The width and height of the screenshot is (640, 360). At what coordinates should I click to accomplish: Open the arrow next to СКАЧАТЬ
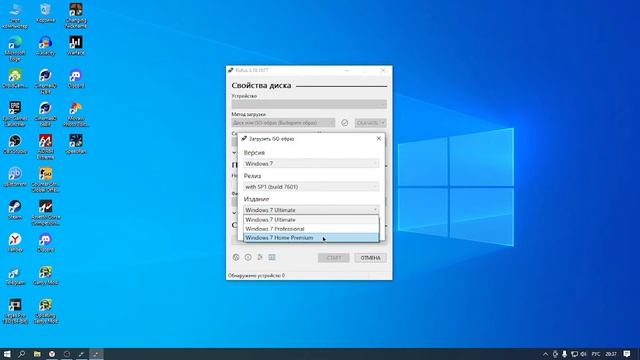383,122
